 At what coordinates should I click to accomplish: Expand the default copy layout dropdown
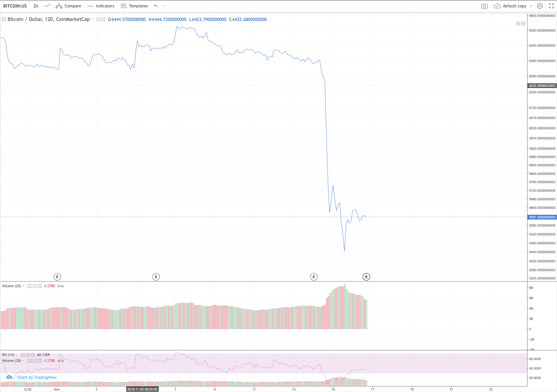coord(531,6)
